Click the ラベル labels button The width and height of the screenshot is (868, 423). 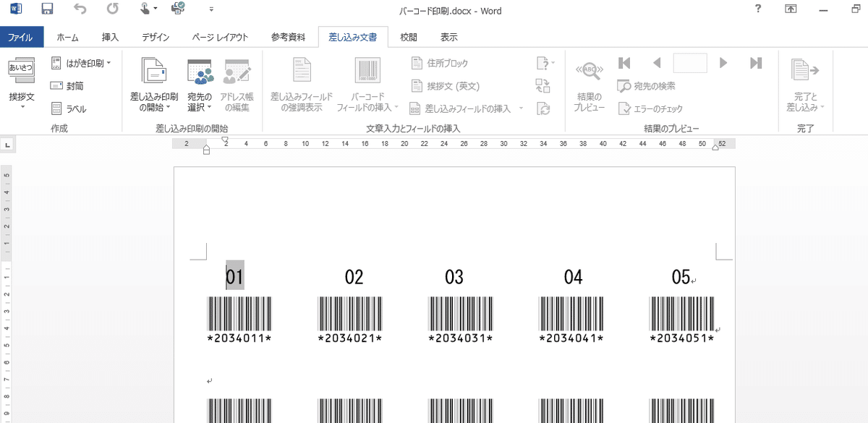coord(69,109)
